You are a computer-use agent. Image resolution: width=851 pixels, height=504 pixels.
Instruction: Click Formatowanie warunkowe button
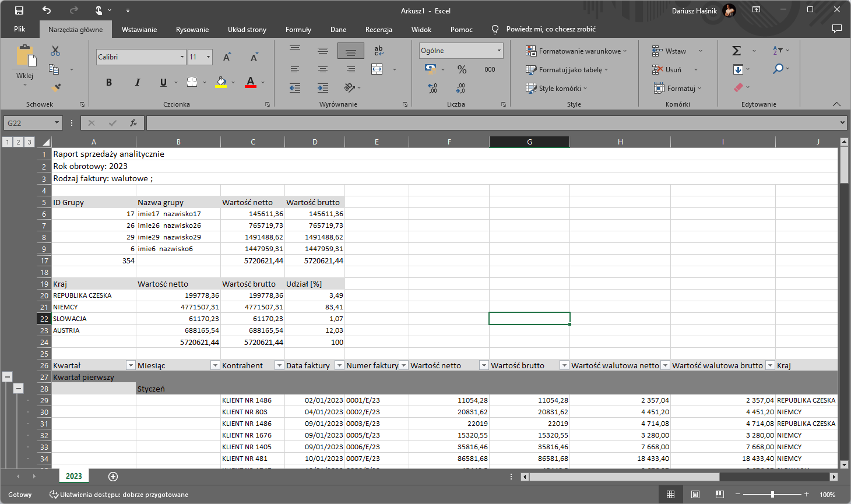(x=576, y=51)
